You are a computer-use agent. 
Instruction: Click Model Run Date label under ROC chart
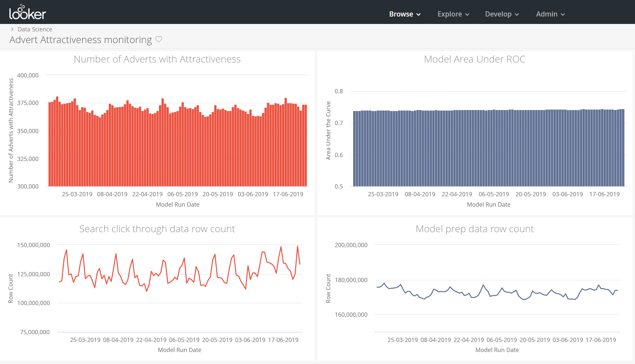(x=489, y=205)
